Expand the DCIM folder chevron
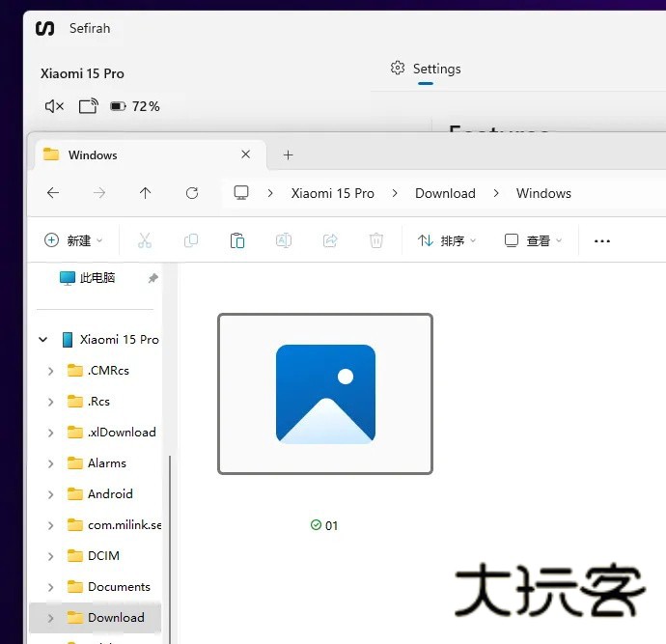The height and width of the screenshot is (644, 666). tap(50, 556)
